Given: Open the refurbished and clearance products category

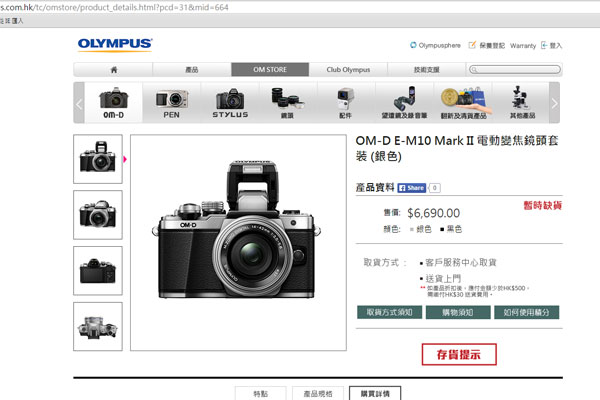Looking at the screenshot, I should 463,103.
